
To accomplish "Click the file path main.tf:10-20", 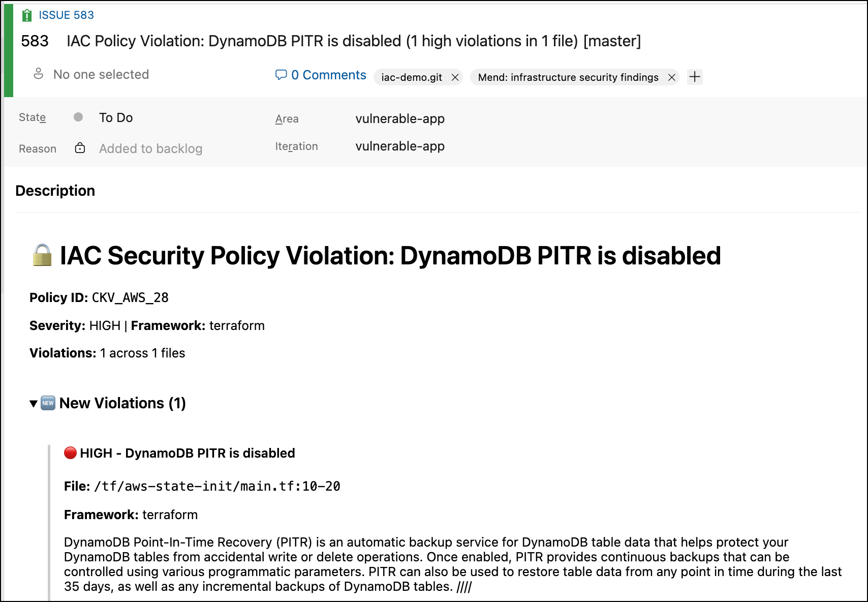I will (217, 487).
